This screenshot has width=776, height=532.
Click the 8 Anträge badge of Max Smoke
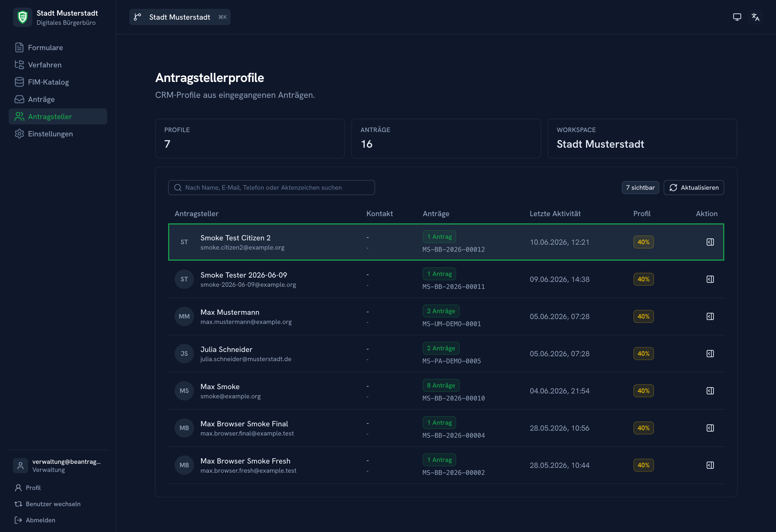coord(441,385)
